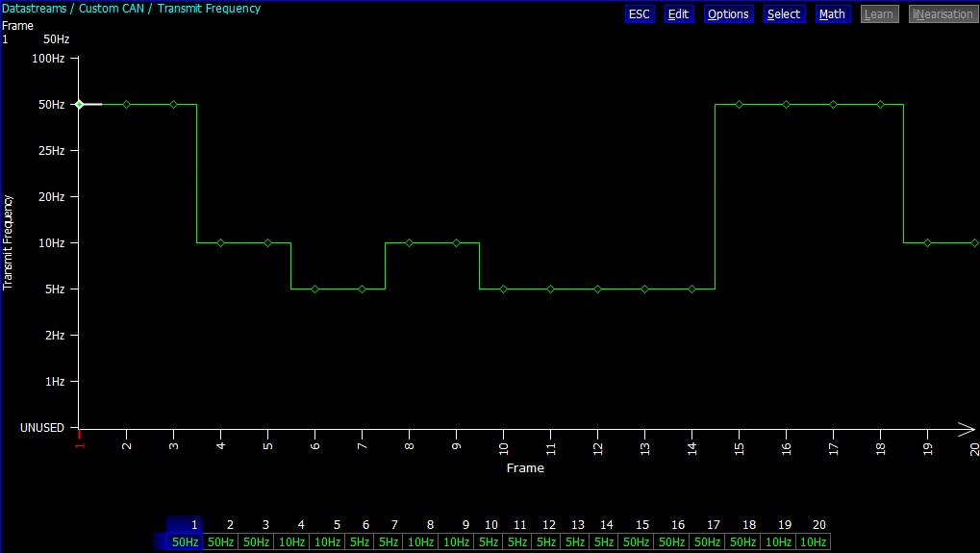Image resolution: width=980 pixels, height=553 pixels.
Task: Click the last data point at frame 20
Action: 974,242
